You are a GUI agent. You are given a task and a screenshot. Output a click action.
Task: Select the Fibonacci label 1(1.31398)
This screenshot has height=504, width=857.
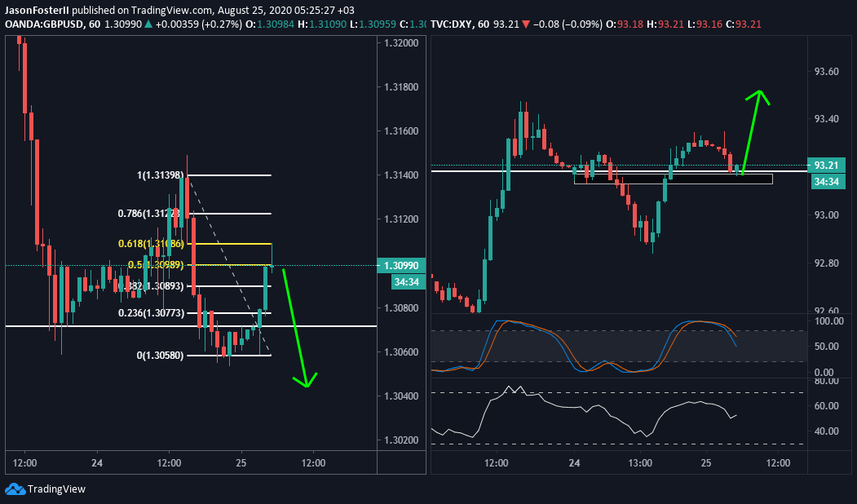click(x=160, y=175)
